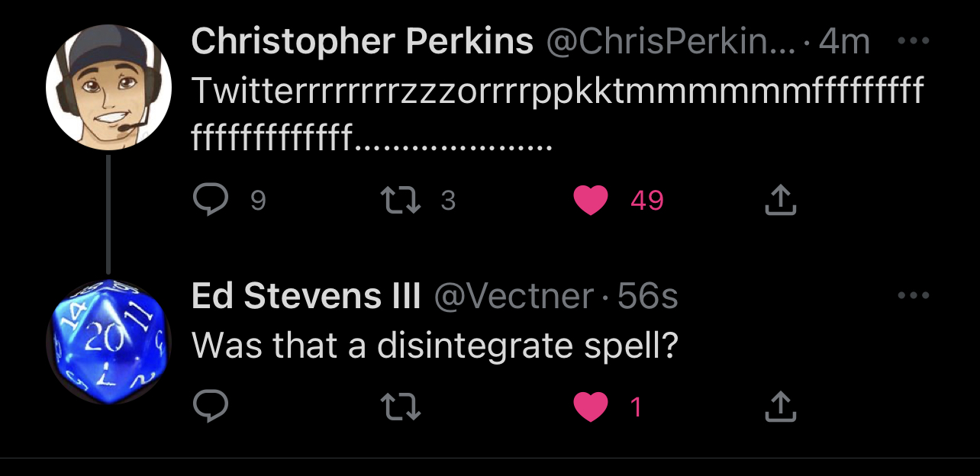The height and width of the screenshot is (476, 980).
Task: Visit Ed Stevens III's profile name
Action: tap(306, 296)
